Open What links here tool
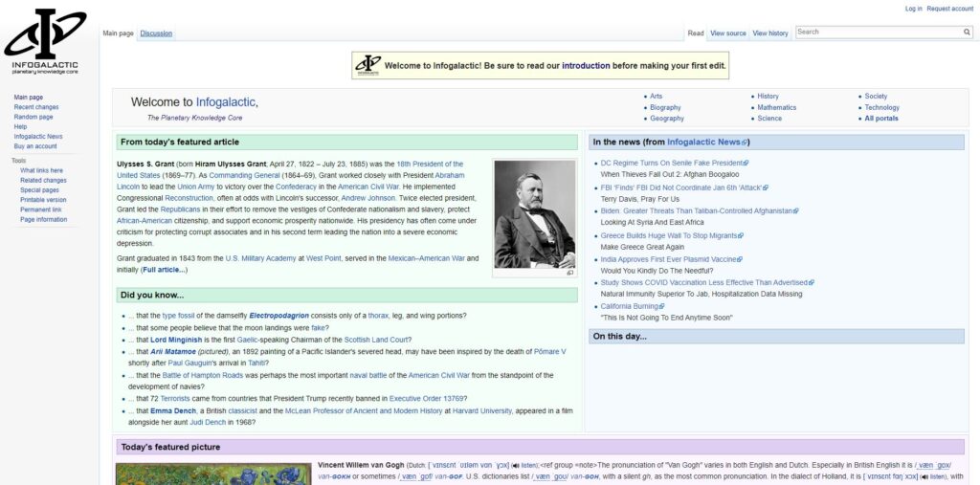 click(41, 170)
